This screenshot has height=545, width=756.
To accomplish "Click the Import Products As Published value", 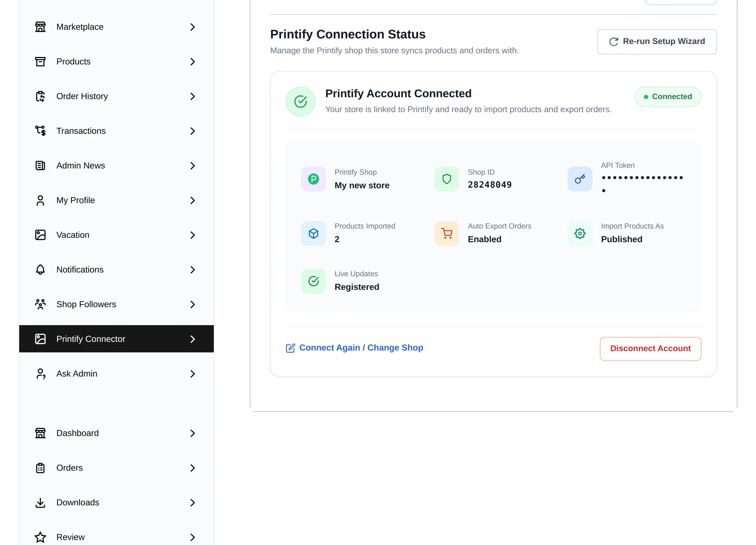I will click(621, 239).
